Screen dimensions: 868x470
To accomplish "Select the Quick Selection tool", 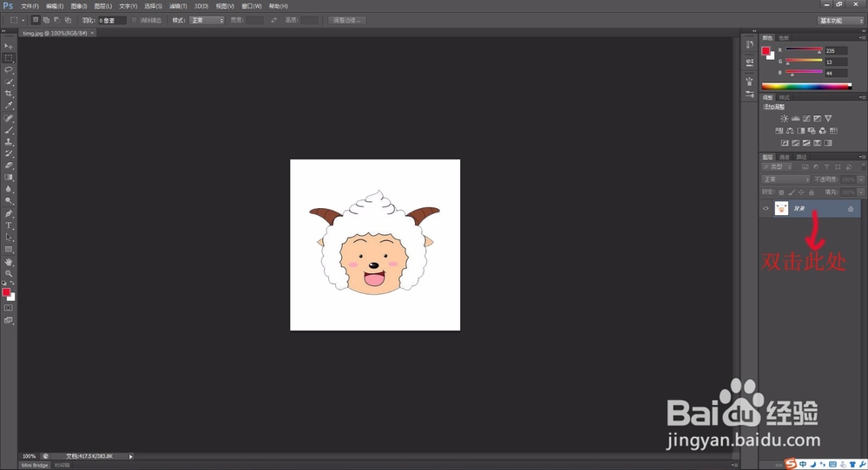I will pyautogui.click(x=9, y=82).
